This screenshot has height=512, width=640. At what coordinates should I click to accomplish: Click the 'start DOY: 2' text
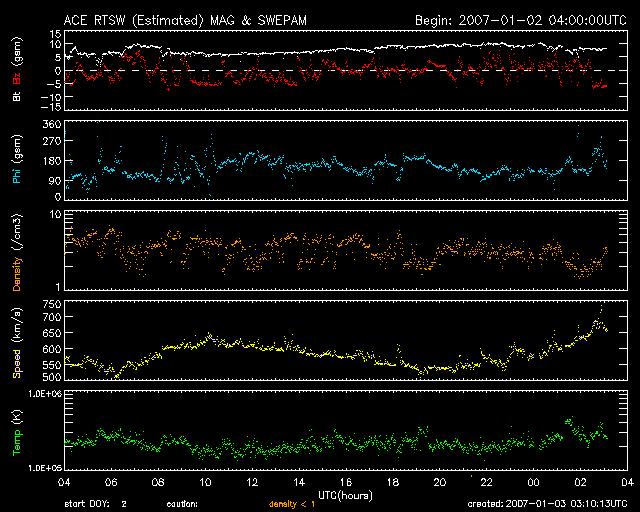coord(95,504)
